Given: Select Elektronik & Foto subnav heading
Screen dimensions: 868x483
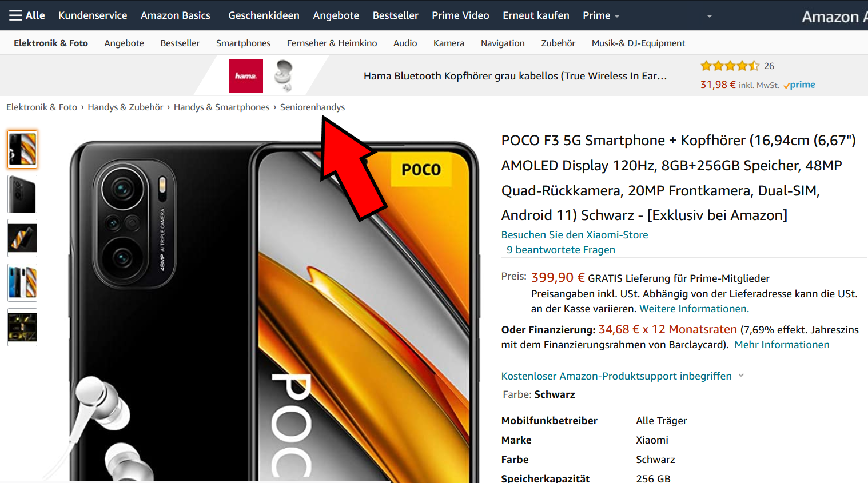Looking at the screenshot, I should click(51, 43).
